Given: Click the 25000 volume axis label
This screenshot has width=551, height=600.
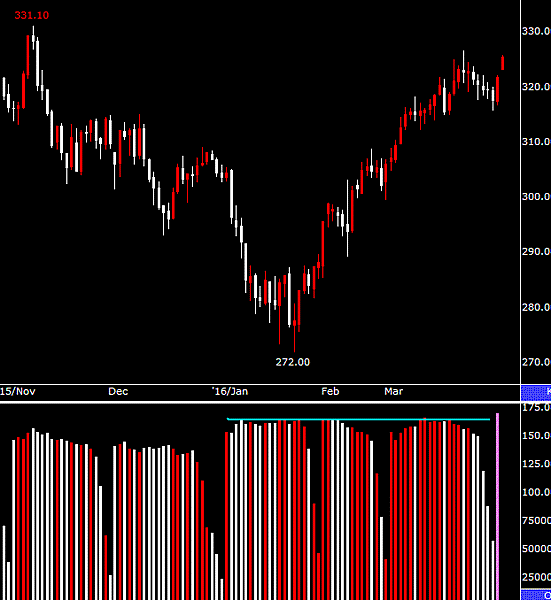Looking at the screenshot, I should [x=536, y=577].
